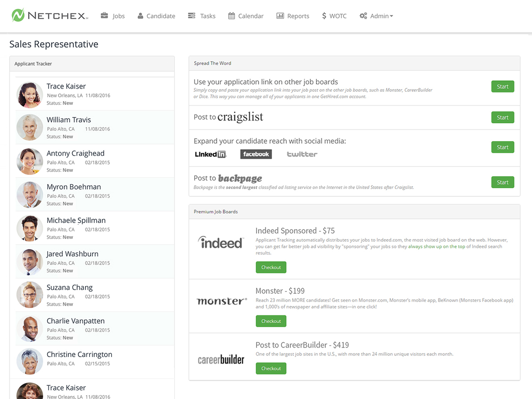Click the LinkedIn logo
The height and width of the screenshot is (399, 532).
pos(210,154)
